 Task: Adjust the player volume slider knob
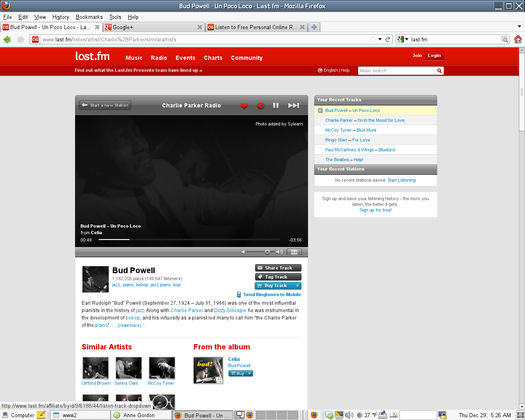(x=267, y=252)
